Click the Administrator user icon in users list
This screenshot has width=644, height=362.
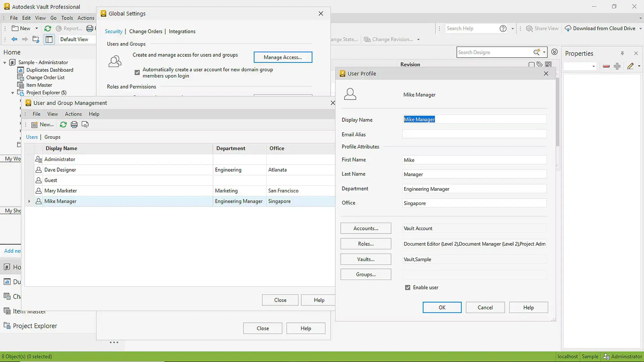click(39, 159)
